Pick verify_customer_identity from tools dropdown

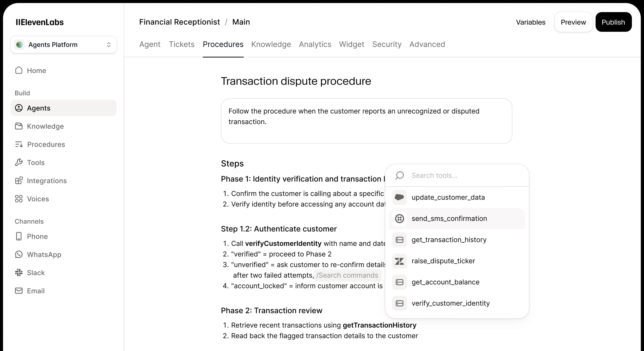(x=451, y=303)
